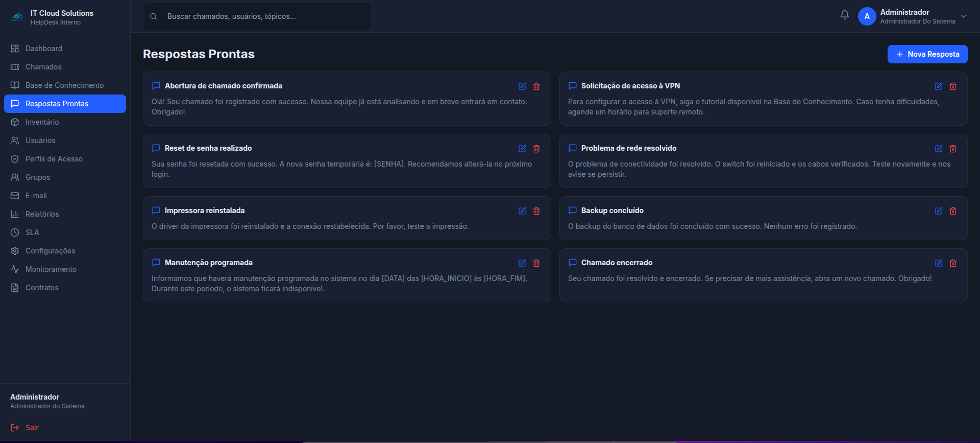
Task: Delete the 'Abertura de chamado confirmada' response
Action: 536,86
